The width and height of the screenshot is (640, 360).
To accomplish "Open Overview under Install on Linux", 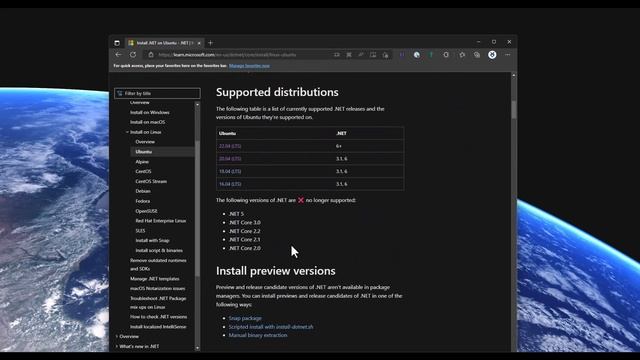I will pos(145,142).
